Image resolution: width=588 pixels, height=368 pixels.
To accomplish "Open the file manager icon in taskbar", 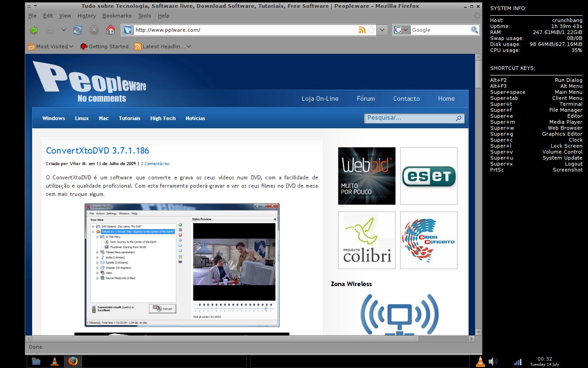I will pos(36,362).
